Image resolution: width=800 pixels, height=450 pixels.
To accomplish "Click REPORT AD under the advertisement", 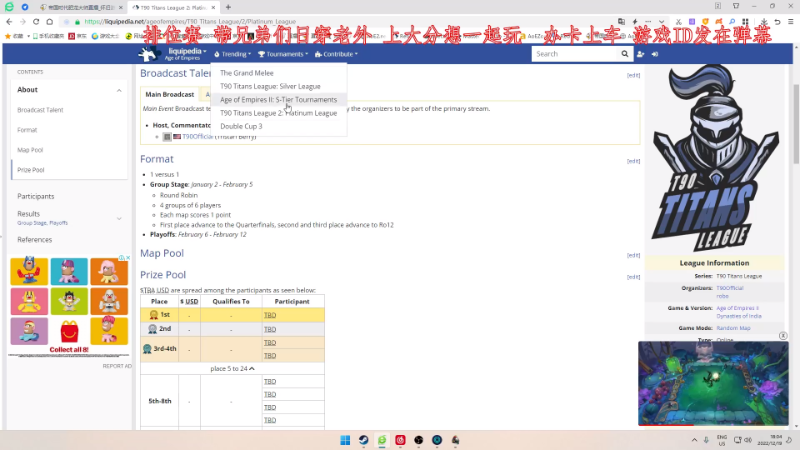I will 117,366.
